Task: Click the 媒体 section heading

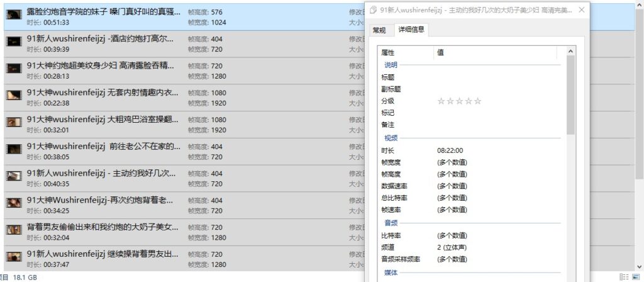Action: coord(391,273)
